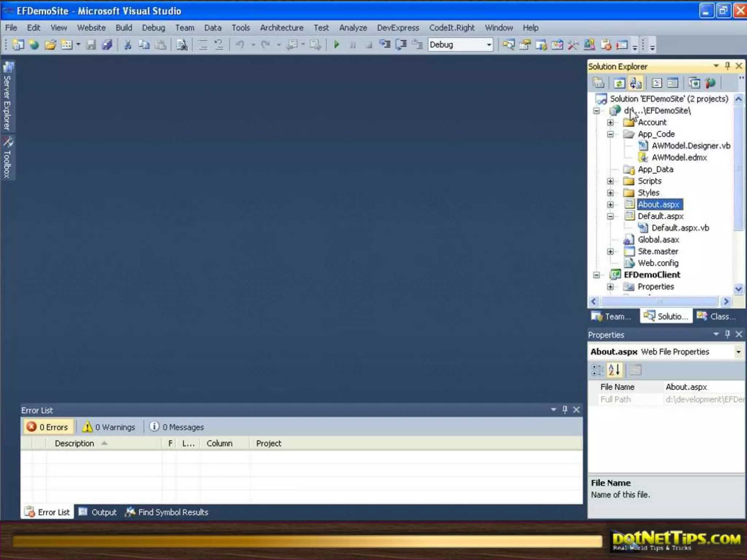Switch to the Class View tab

[x=716, y=316]
